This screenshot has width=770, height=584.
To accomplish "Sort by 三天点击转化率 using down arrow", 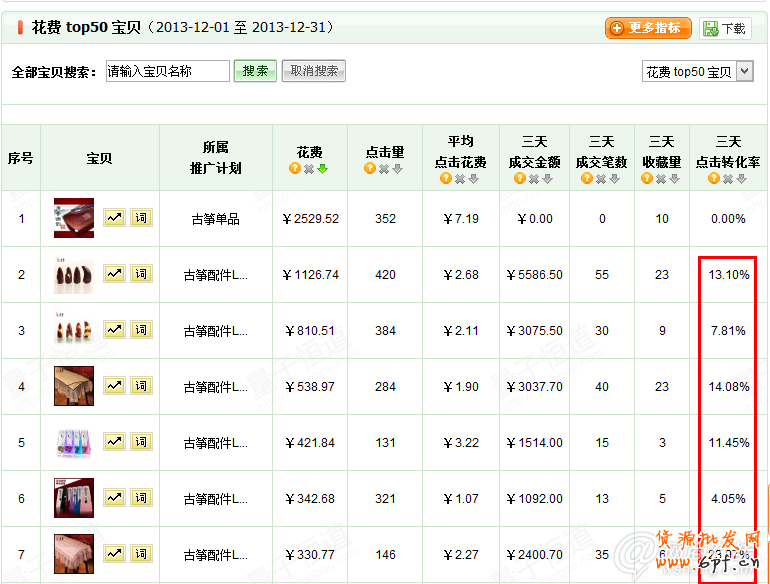I will point(742,179).
